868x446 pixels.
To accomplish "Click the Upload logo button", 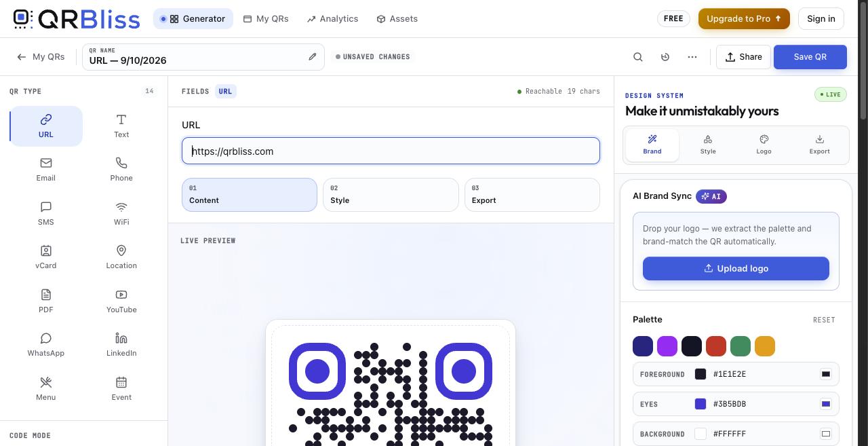I will point(736,268).
